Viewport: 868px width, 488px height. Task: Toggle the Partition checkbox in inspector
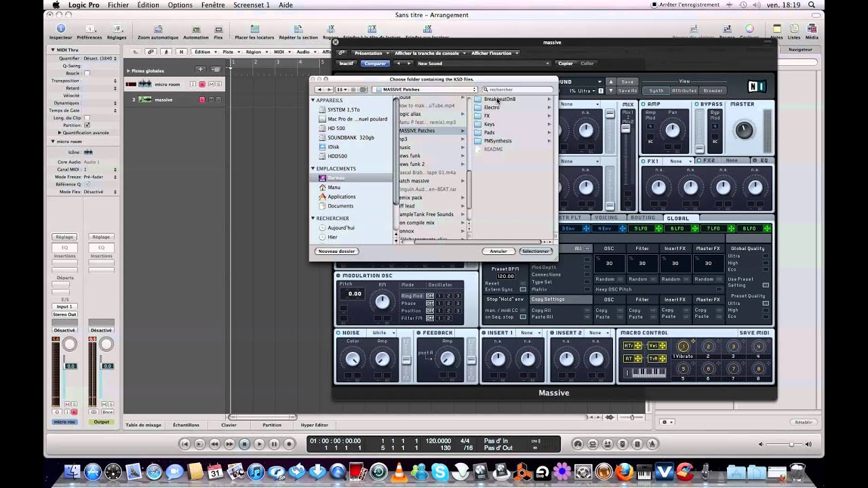click(87, 125)
